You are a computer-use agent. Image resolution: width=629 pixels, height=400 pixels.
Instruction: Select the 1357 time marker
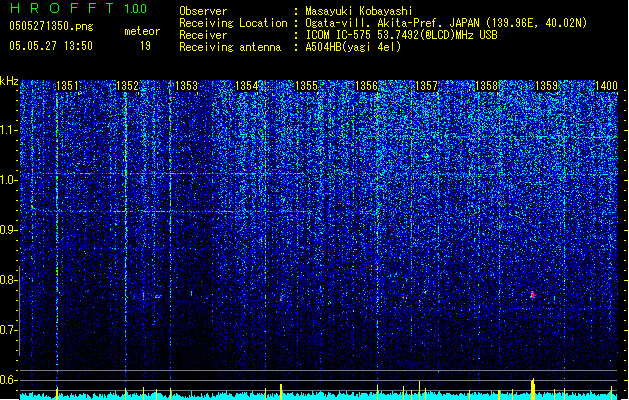point(426,85)
